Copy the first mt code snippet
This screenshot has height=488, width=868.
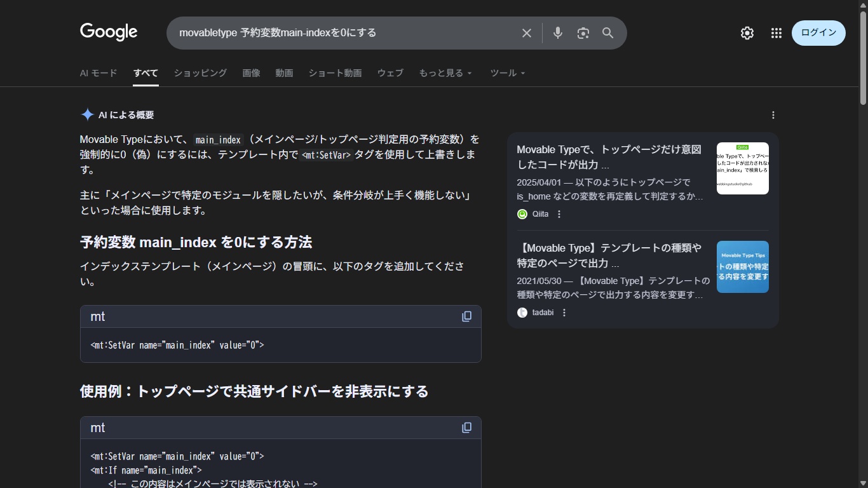point(466,316)
